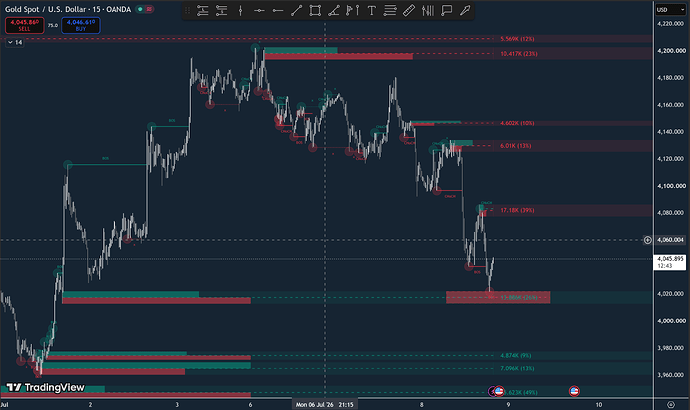This screenshot has width=690, height=410.
Task: Select the brush drawing tool
Action: pyautogui.click(x=465, y=11)
